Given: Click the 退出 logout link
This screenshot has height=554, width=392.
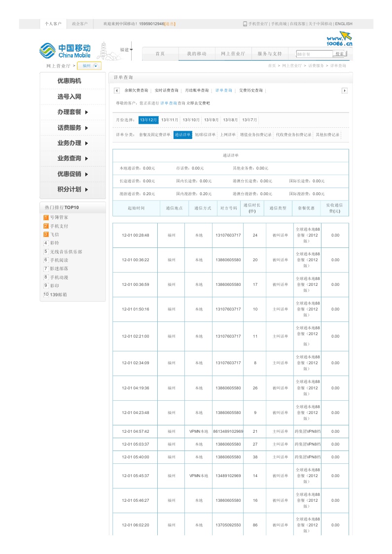Looking at the screenshot, I should [170, 24].
